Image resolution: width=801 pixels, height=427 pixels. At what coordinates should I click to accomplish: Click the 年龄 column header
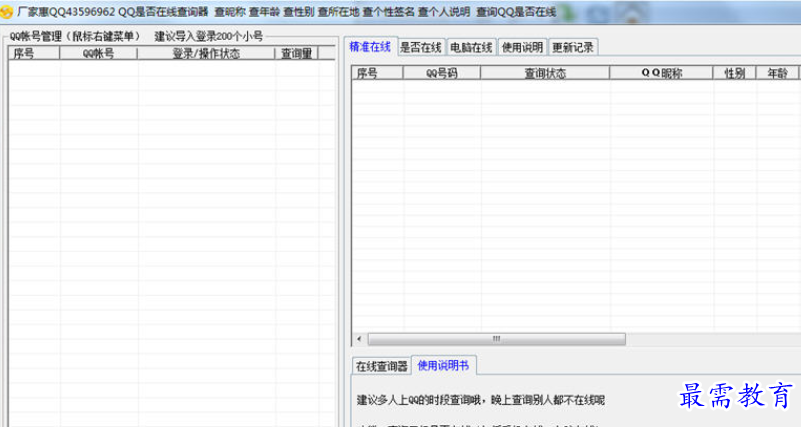click(x=778, y=73)
